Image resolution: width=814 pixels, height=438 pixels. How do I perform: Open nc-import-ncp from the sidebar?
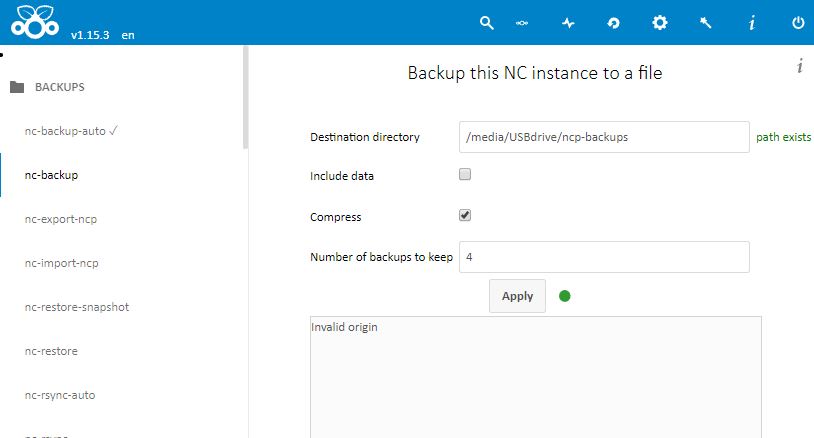[x=61, y=263]
